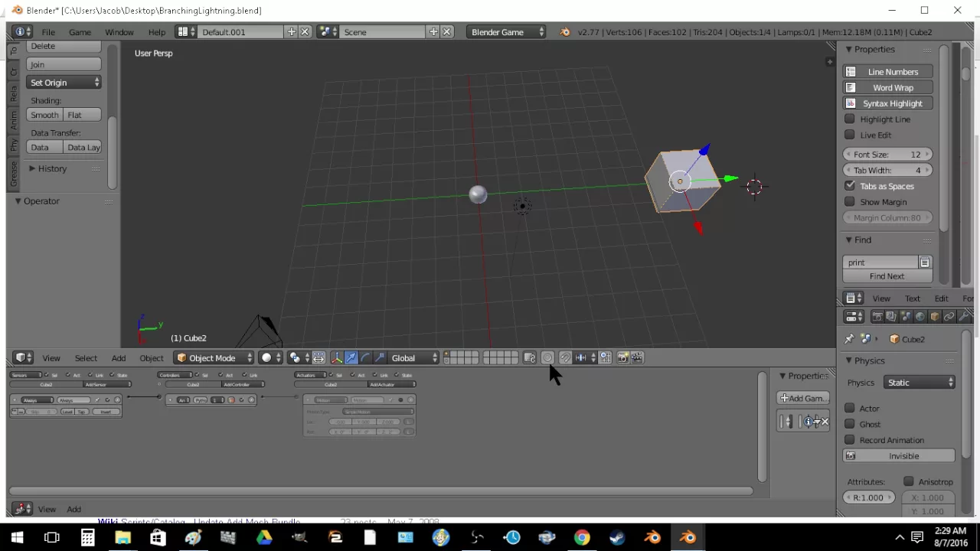Toggle the pin icon beside Cube2
Screen dimensions: 980x551
pyautogui.click(x=849, y=339)
